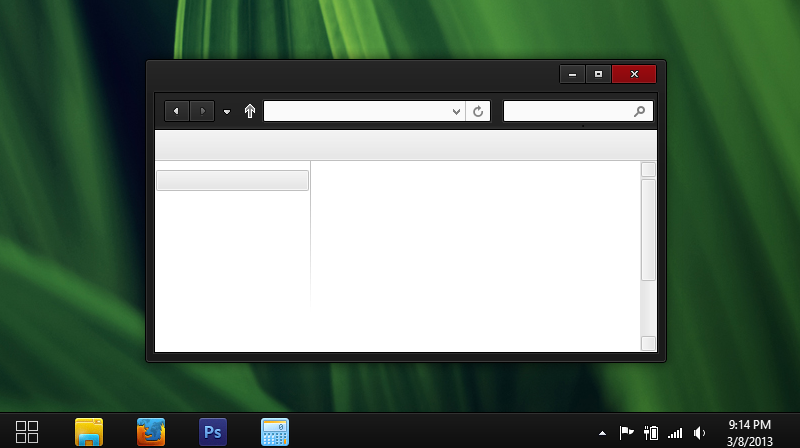Image resolution: width=800 pixels, height=448 pixels.
Task: Go back with the left arrow button
Action: click(177, 111)
